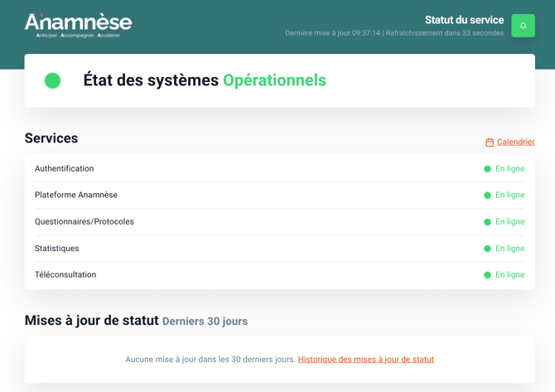Open the Anamnèse logo homepage

[x=78, y=26]
